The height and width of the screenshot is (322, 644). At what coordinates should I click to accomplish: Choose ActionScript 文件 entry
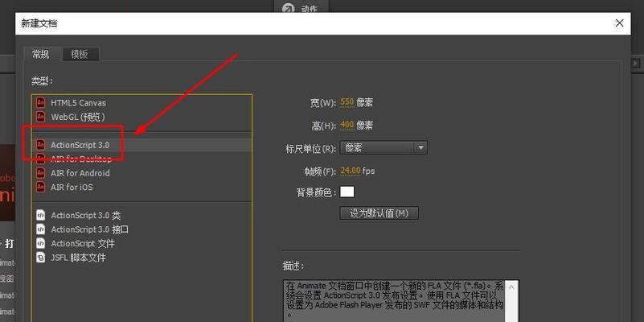coord(83,243)
